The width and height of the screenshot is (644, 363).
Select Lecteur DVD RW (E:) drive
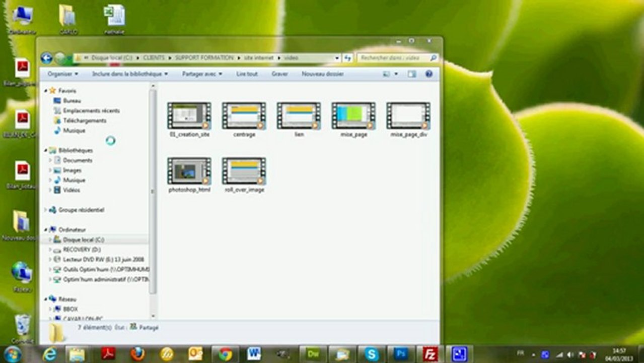(103, 259)
